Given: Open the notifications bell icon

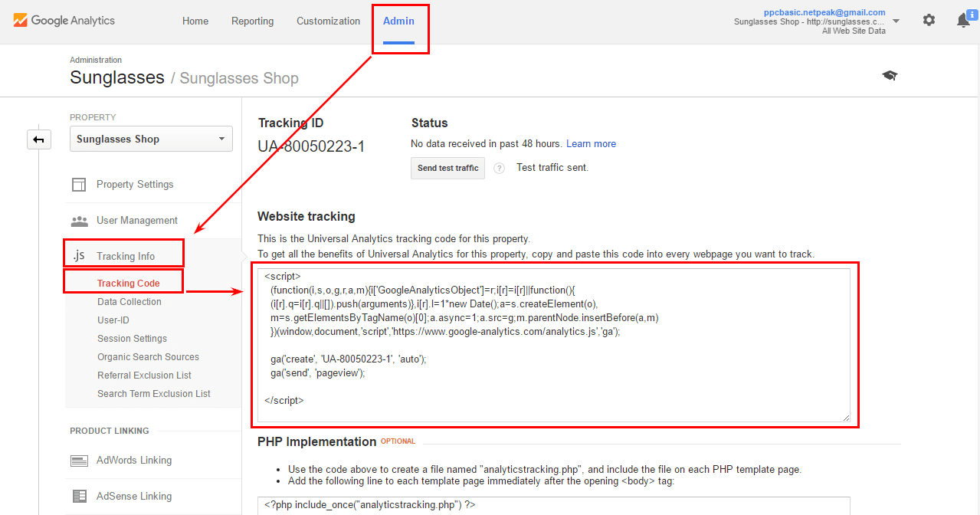Looking at the screenshot, I should [964, 21].
